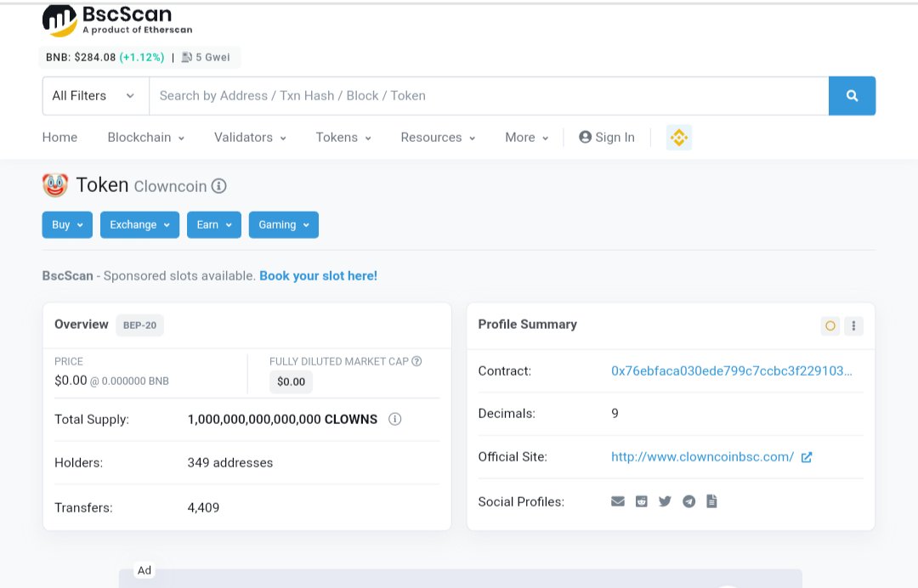Click the BEP-20 badge in Overview
The image size is (918, 588).
pos(140,325)
